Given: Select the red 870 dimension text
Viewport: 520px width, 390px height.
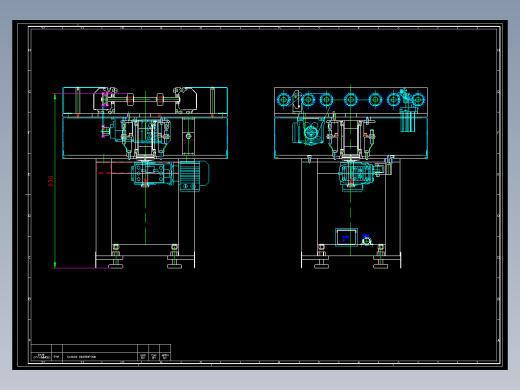Looking at the screenshot, I should 51,181.
